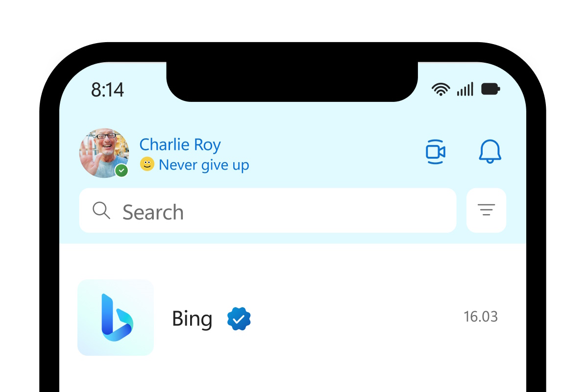Screen dimensions: 588x392
Task: Tap the cellular signal bars
Action: pyautogui.click(x=464, y=89)
